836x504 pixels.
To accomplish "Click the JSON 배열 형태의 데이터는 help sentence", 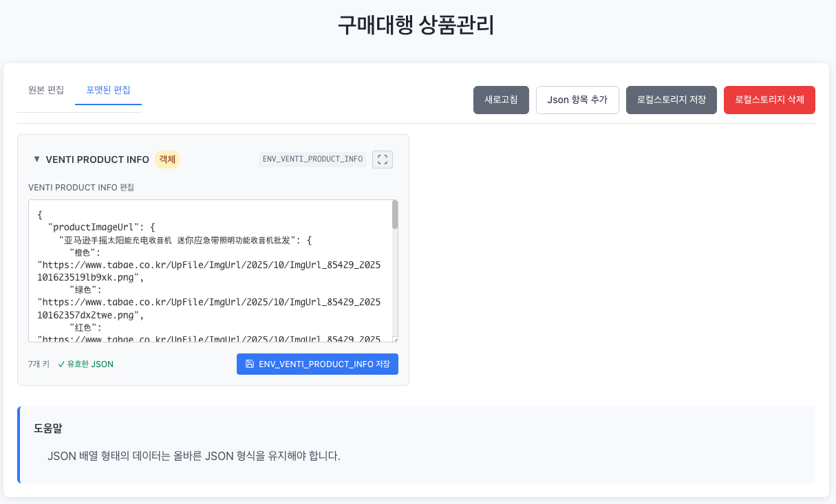I will pyautogui.click(x=194, y=456).
